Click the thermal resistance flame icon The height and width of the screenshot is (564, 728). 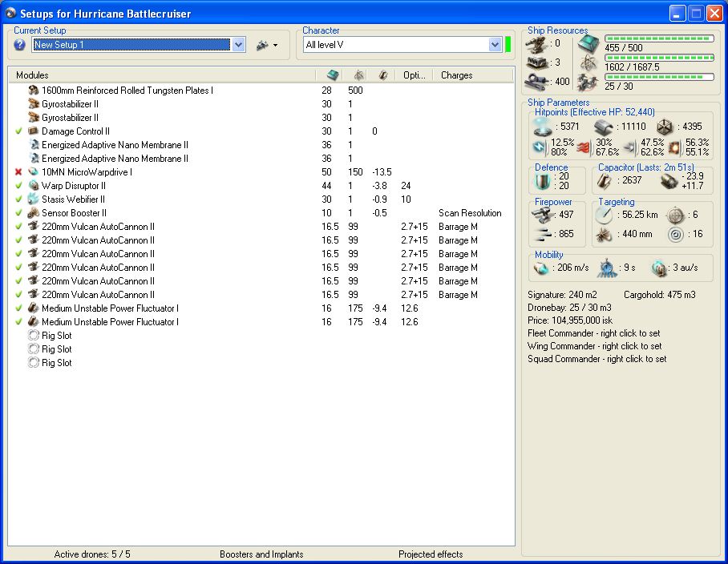tap(584, 148)
